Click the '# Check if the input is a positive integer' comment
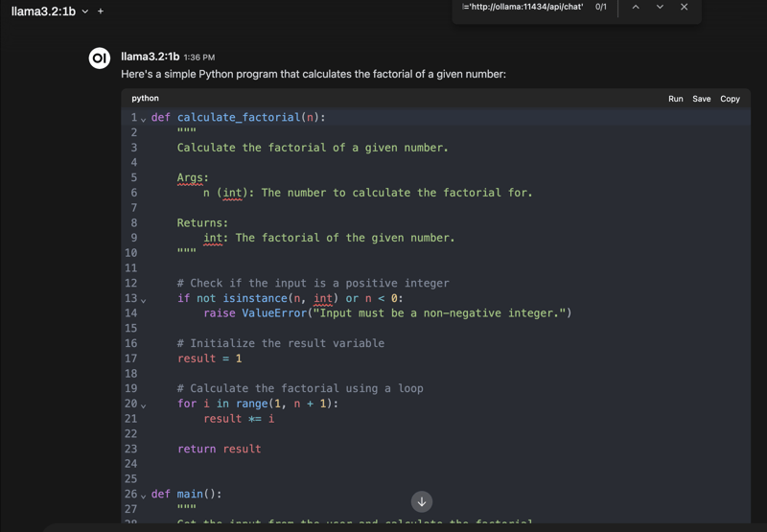This screenshot has height=532, width=767. 314,283
